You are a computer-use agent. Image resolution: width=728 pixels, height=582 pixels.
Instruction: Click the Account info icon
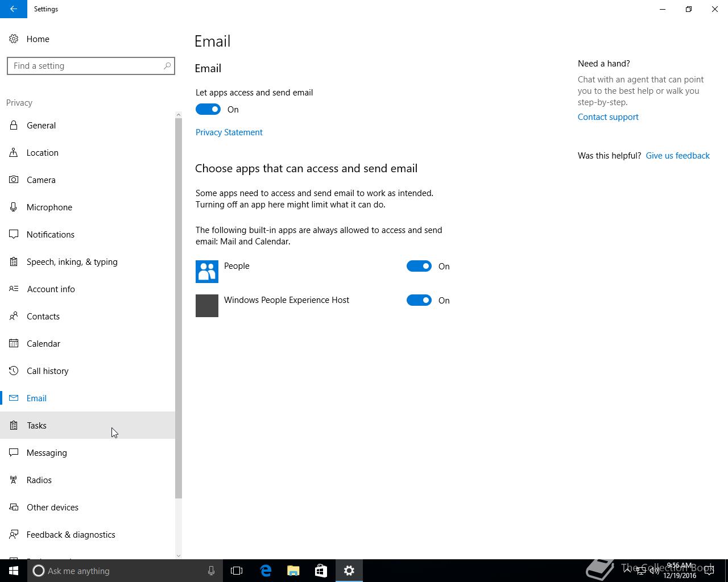pos(14,289)
